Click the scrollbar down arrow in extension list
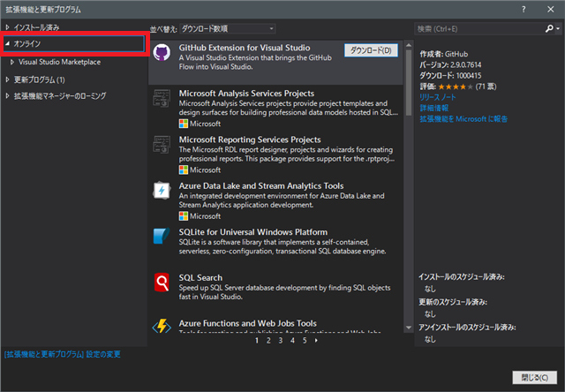 coord(409,328)
